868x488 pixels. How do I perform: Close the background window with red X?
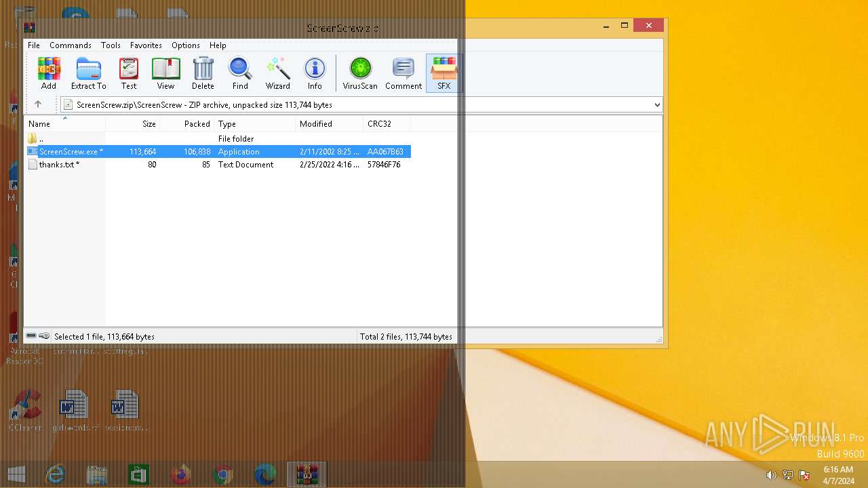[x=649, y=26]
